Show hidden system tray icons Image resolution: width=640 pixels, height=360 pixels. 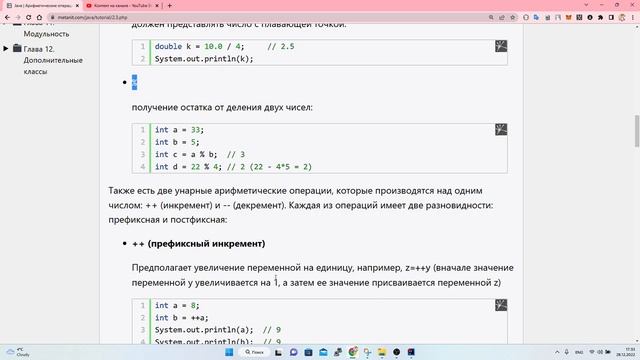[x=557, y=352]
